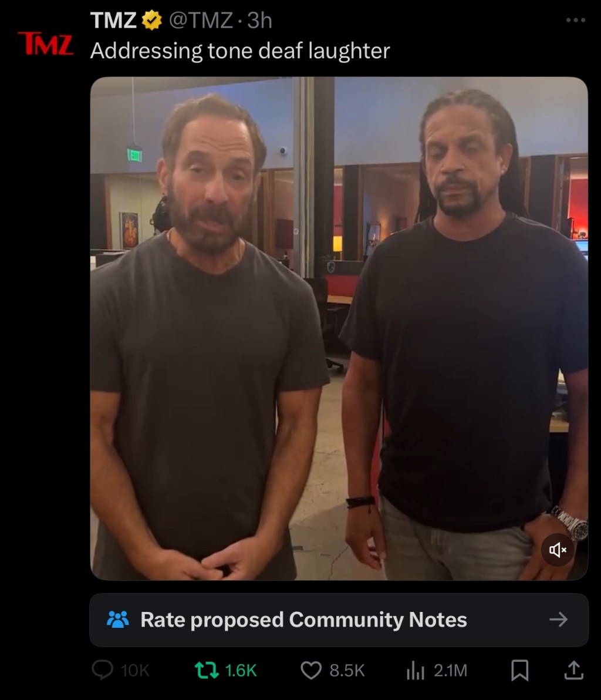Click the Community Notes people icon
The image size is (601, 700).
pos(118,620)
